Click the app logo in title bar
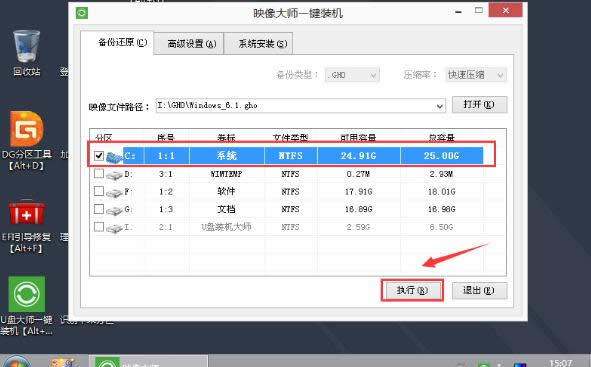The image size is (591, 367). [x=82, y=13]
